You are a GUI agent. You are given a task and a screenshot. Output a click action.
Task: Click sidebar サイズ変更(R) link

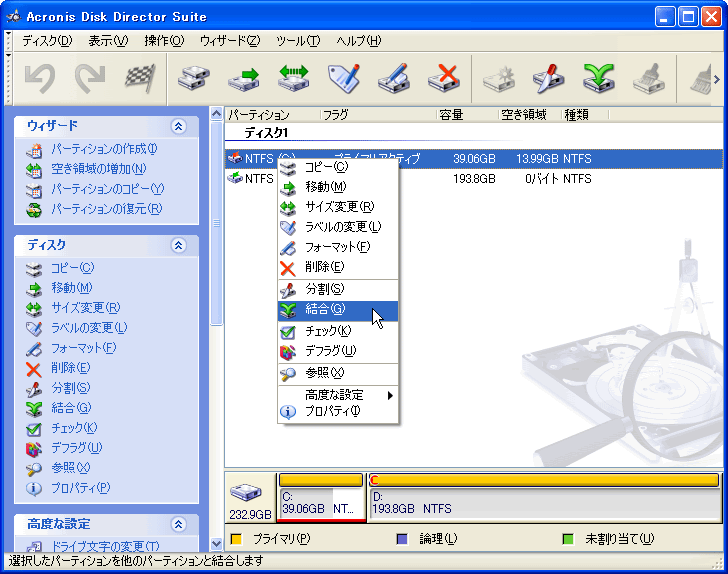pos(85,308)
